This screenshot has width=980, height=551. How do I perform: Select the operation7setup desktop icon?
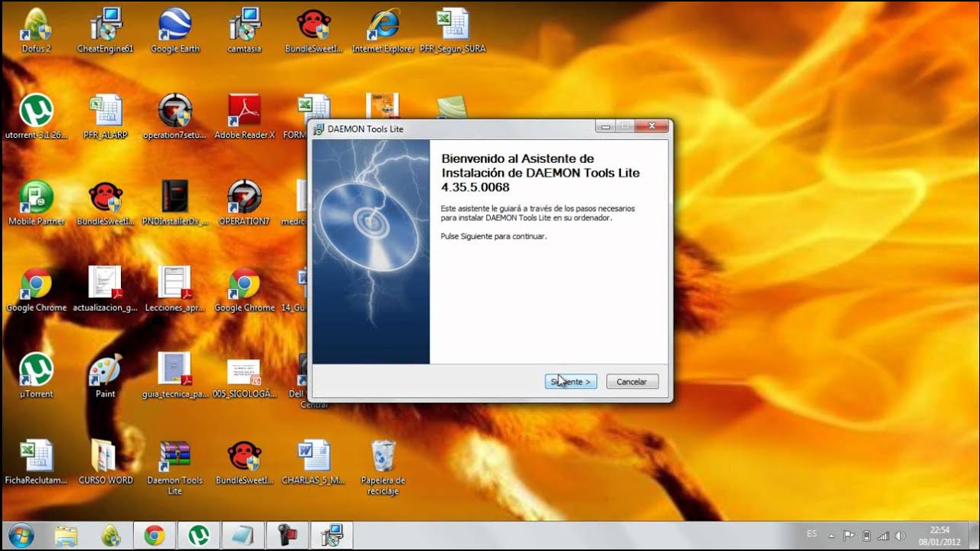[x=175, y=116]
